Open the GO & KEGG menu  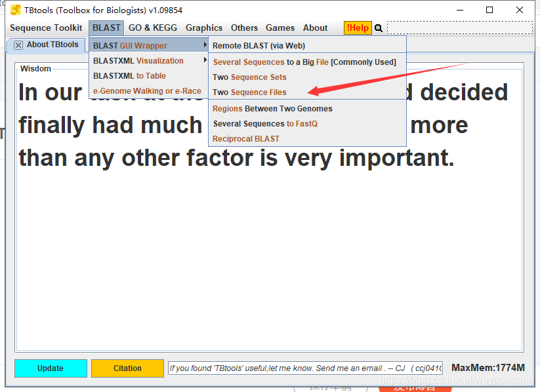pyautogui.click(x=153, y=28)
